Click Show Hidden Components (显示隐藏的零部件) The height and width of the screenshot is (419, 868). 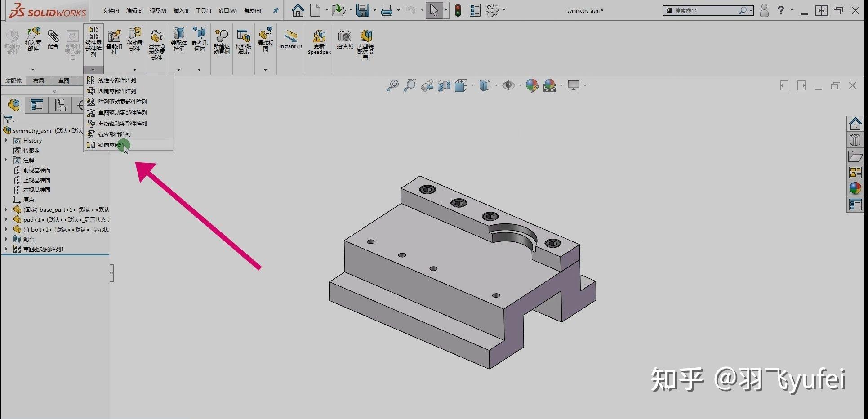(x=156, y=45)
